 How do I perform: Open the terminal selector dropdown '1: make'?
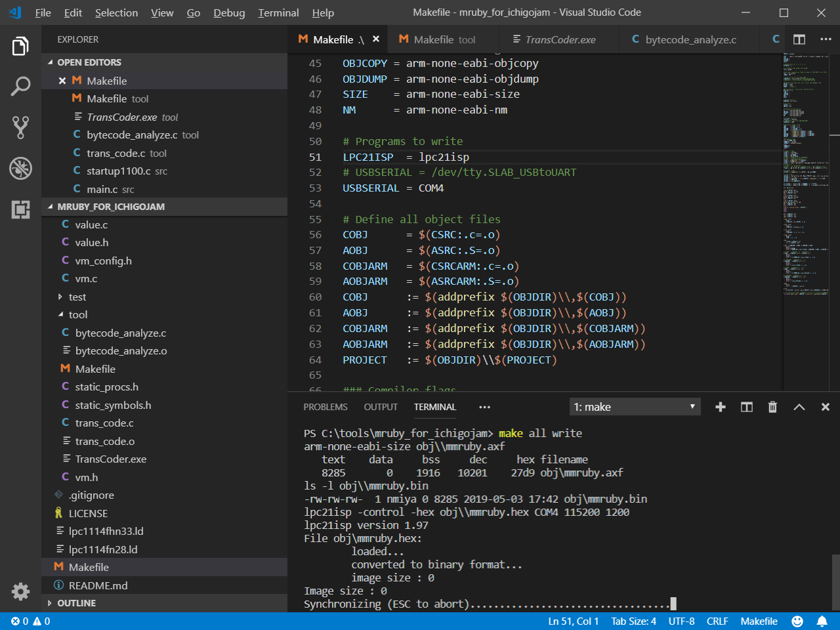pos(635,407)
